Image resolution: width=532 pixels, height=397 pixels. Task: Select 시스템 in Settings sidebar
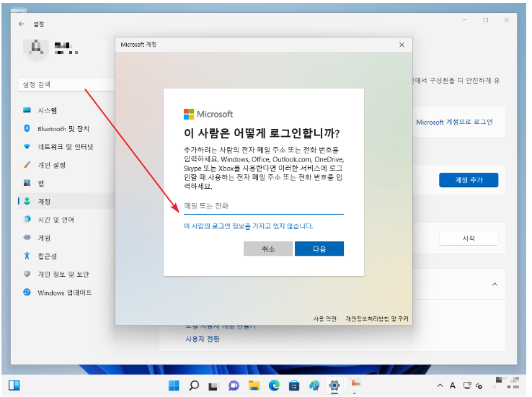(66, 110)
